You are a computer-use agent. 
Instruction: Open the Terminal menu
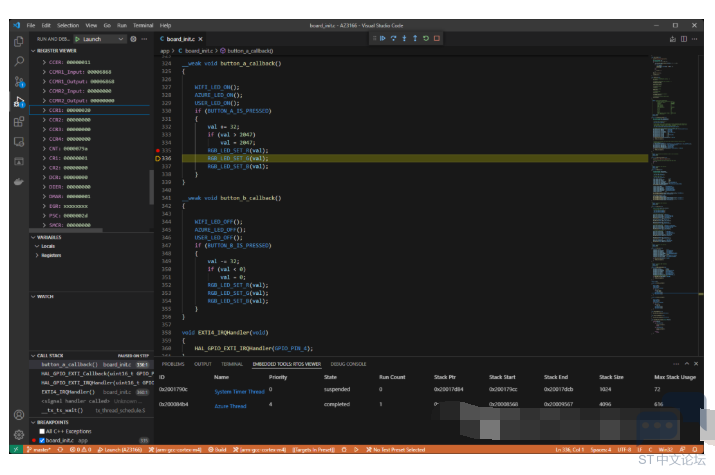pos(143,26)
